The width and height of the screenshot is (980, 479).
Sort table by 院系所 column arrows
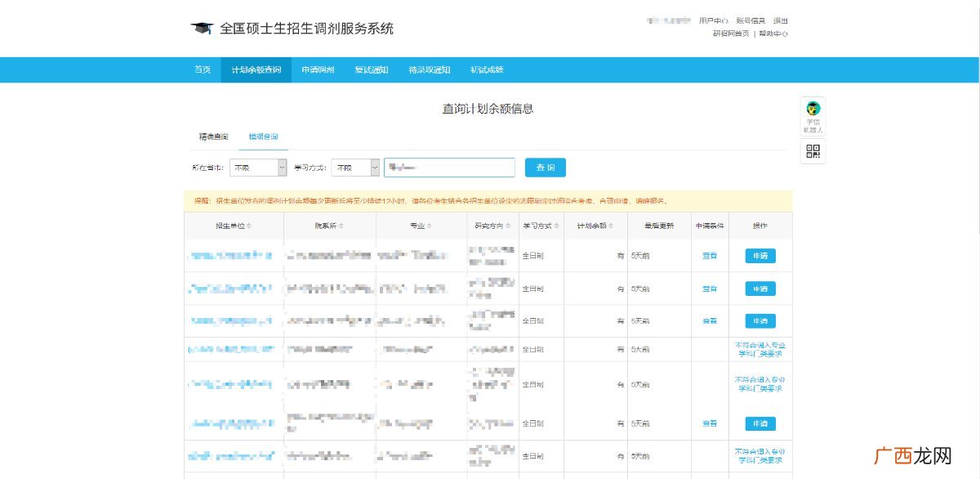point(341,226)
